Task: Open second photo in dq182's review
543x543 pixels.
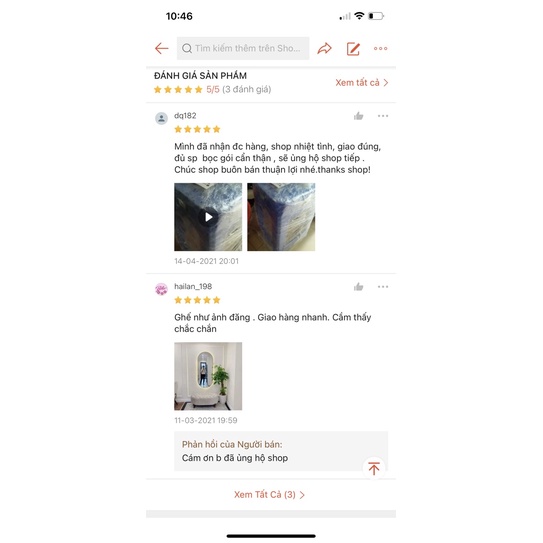Action: click(281, 217)
